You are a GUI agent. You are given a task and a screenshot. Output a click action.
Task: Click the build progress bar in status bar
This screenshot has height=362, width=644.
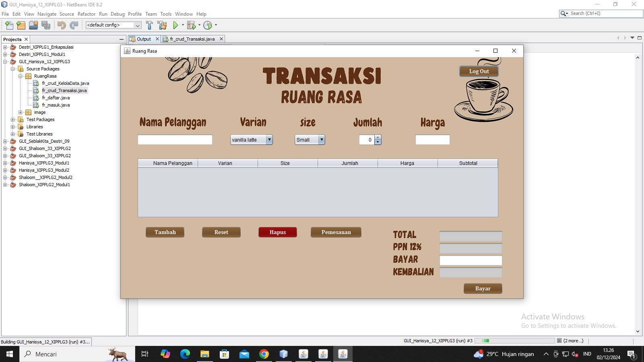pyautogui.click(x=514, y=341)
